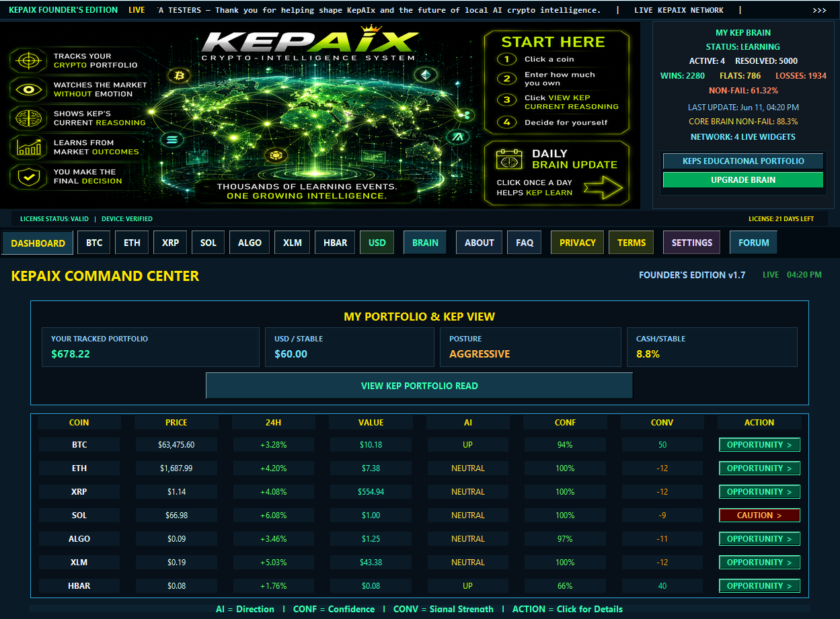The height and width of the screenshot is (619, 840).
Task: Click the yellow arrow in Daily Brain Update
Action: coord(603,188)
